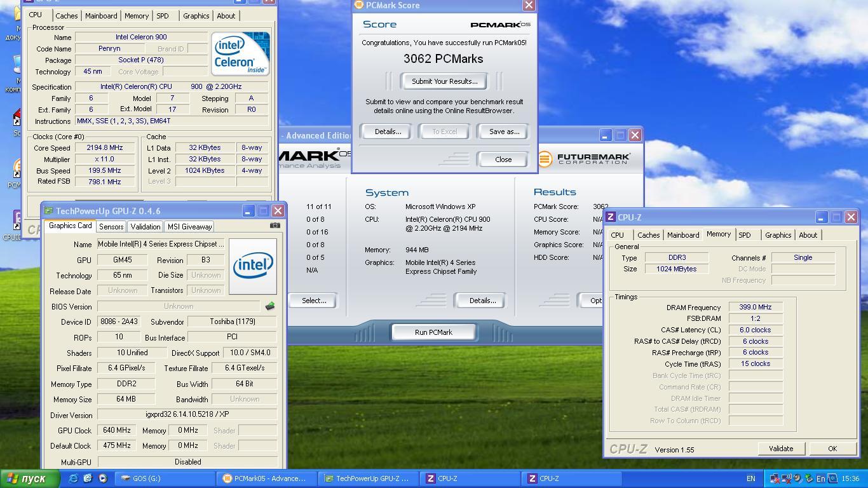Image resolution: width=868 pixels, height=488 pixels.
Task: Open the SPD tab in top CPU-Z window
Action: point(163,16)
